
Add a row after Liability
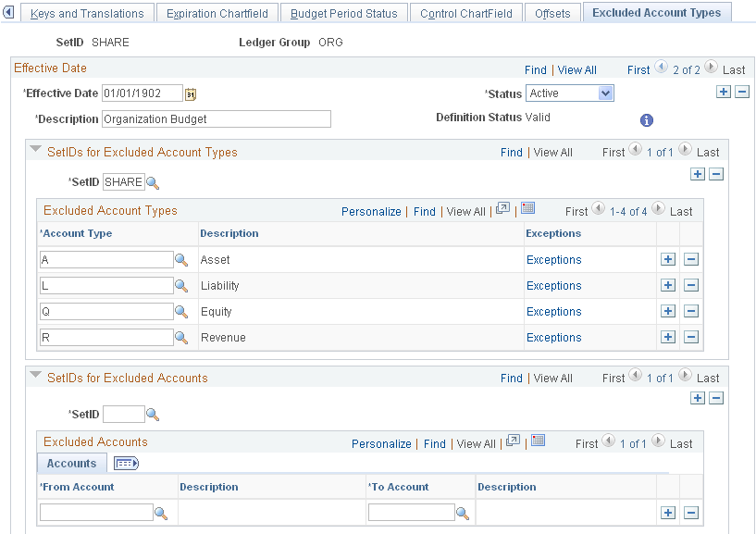668,286
